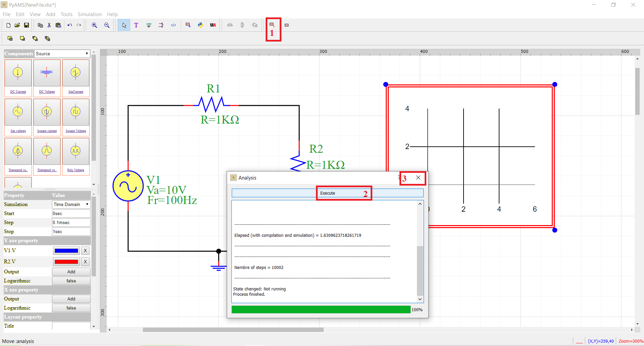
Task: Click the A/V meter icon
Action: pyautogui.click(x=213, y=25)
